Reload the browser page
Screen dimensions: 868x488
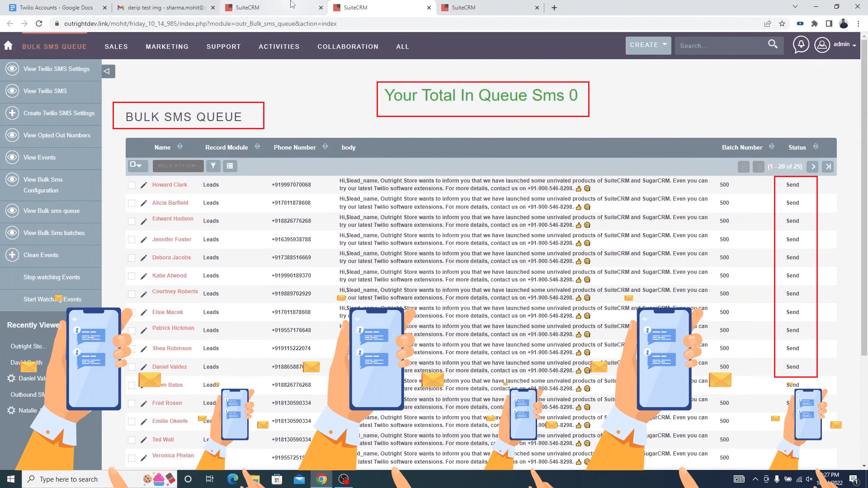click(39, 23)
